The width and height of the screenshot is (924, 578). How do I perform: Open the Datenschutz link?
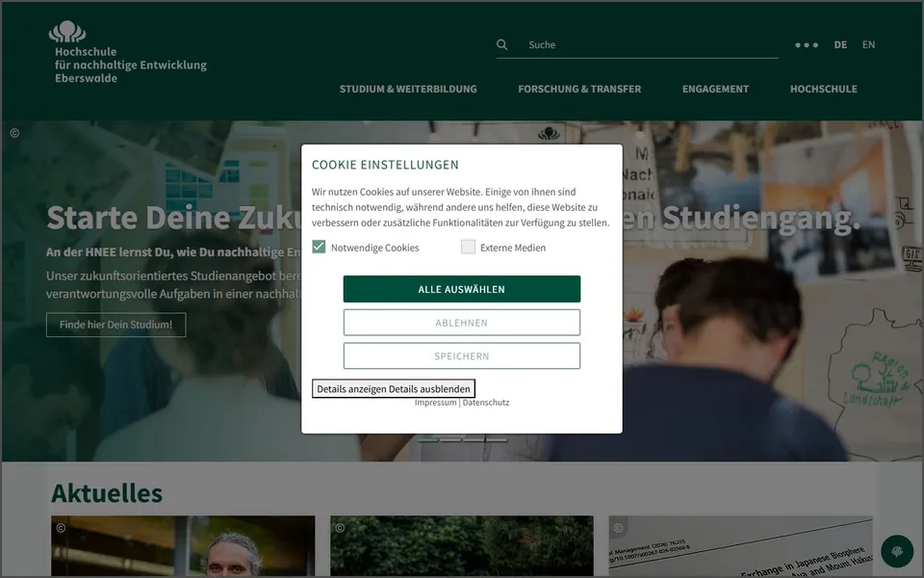click(x=485, y=403)
